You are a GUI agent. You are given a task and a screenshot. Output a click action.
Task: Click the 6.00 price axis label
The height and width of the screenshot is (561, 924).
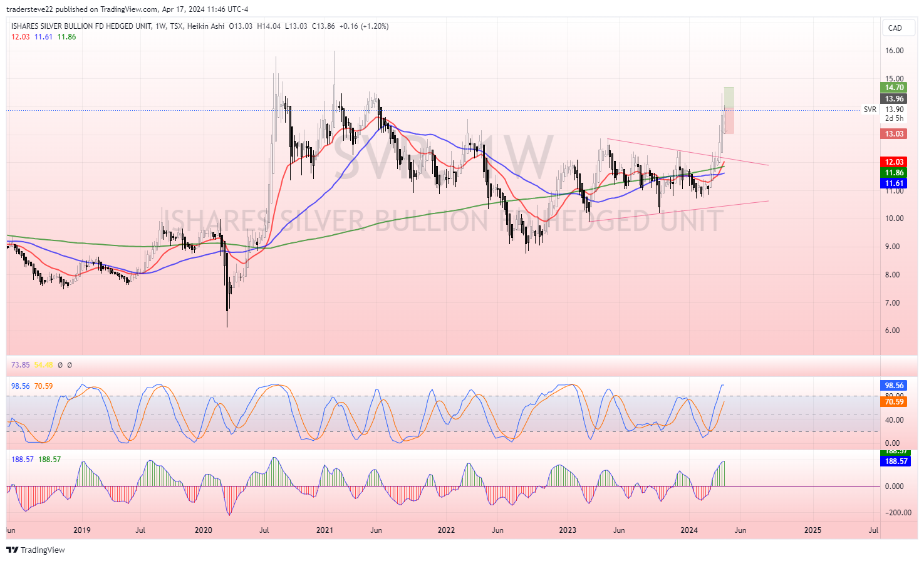894,331
